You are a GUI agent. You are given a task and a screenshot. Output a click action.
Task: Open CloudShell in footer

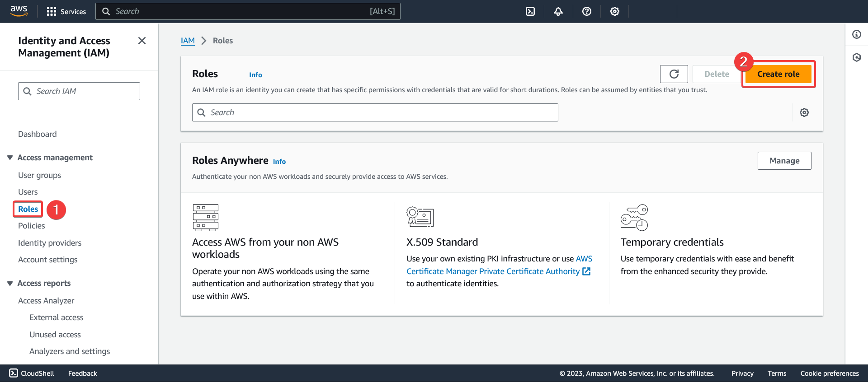click(32, 373)
